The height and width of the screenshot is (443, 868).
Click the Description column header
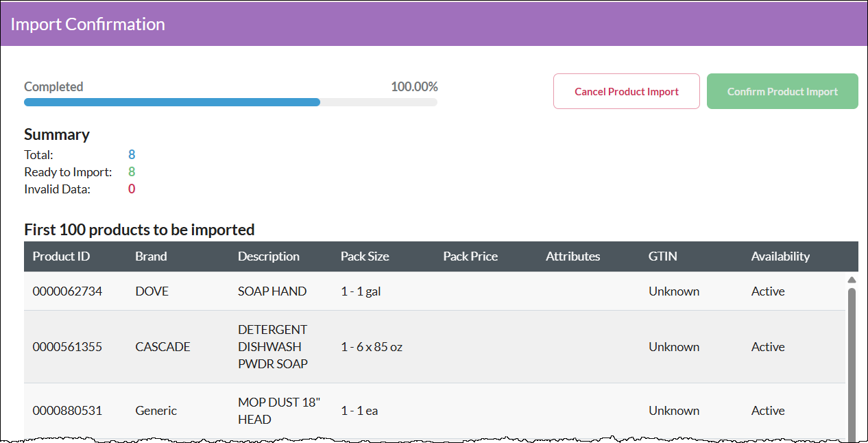point(269,256)
